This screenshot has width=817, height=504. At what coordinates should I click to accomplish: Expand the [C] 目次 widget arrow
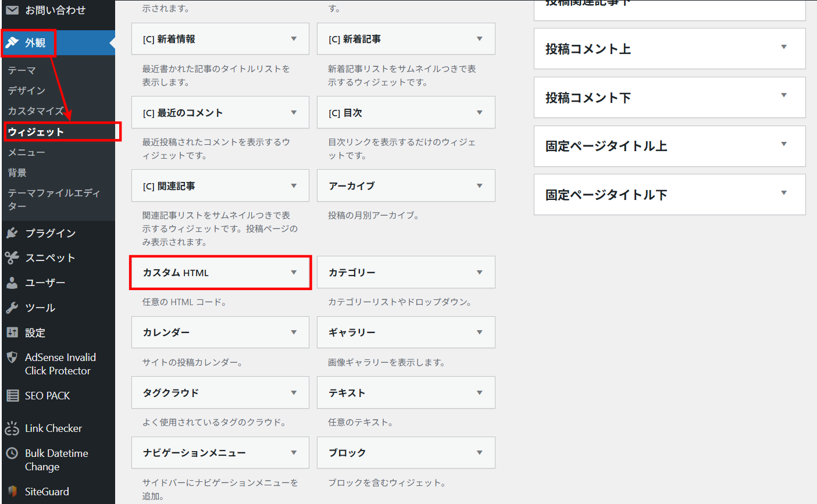[x=479, y=113]
